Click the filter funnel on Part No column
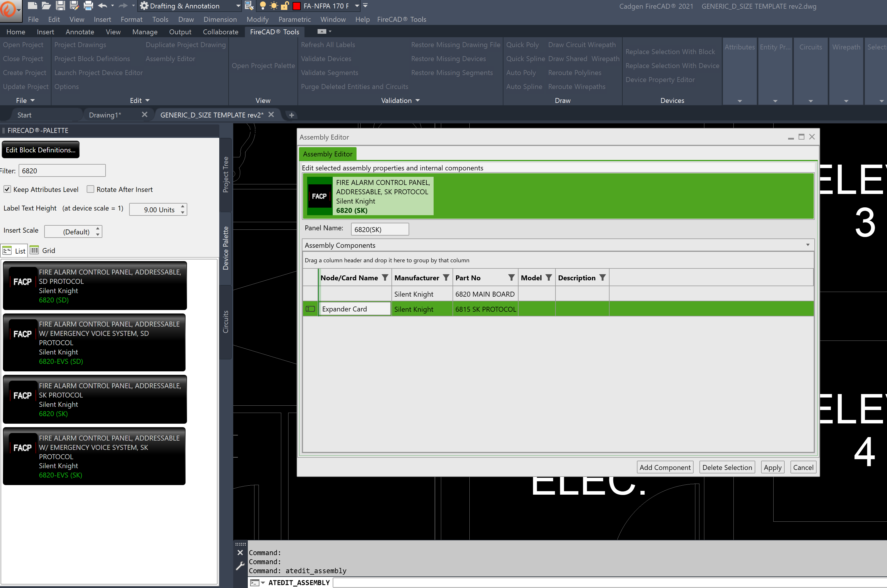Screen dimensions: 887x588 (511, 277)
